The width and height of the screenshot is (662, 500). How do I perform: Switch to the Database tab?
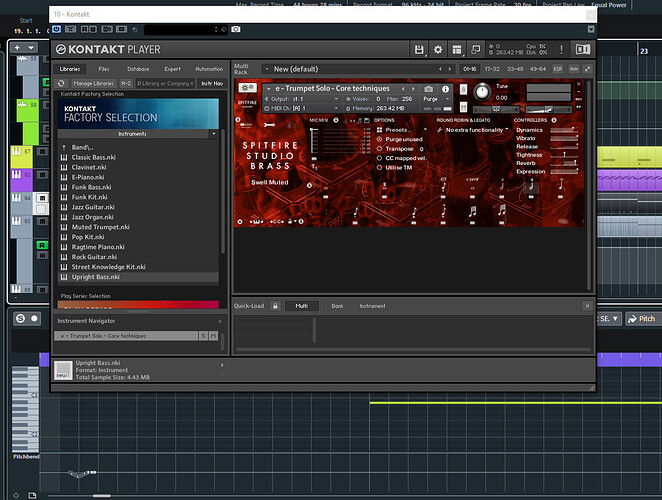click(138, 69)
